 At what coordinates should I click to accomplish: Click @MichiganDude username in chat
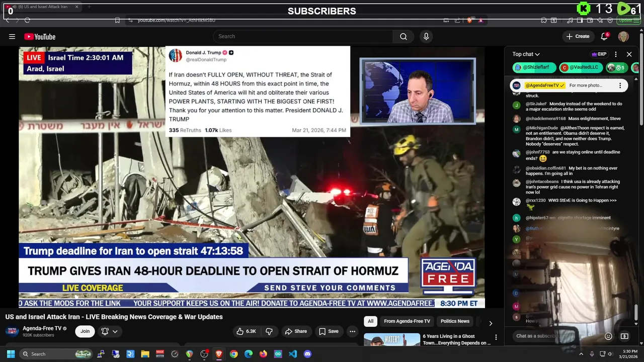541,128
